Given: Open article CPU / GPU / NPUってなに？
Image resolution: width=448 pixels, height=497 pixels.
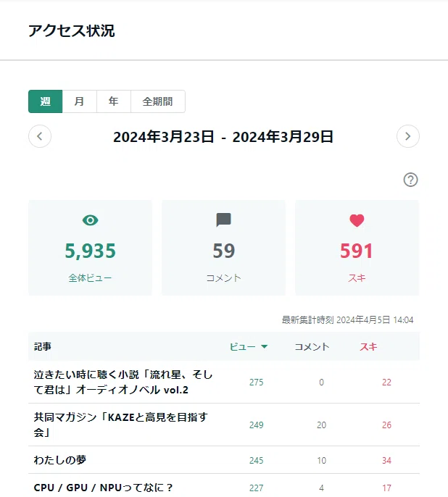Looking at the screenshot, I should (x=104, y=488).
